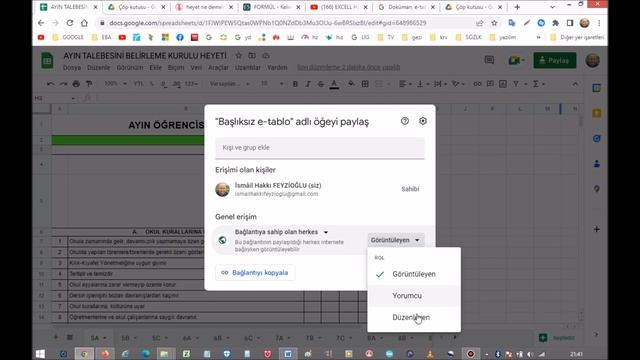Click the cloud save status icon

(x=266, y=56)
